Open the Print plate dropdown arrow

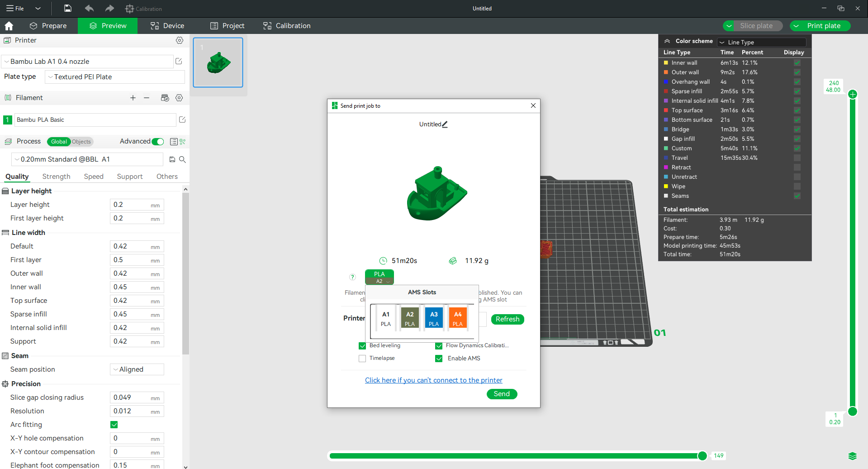[x=797, y=26]
